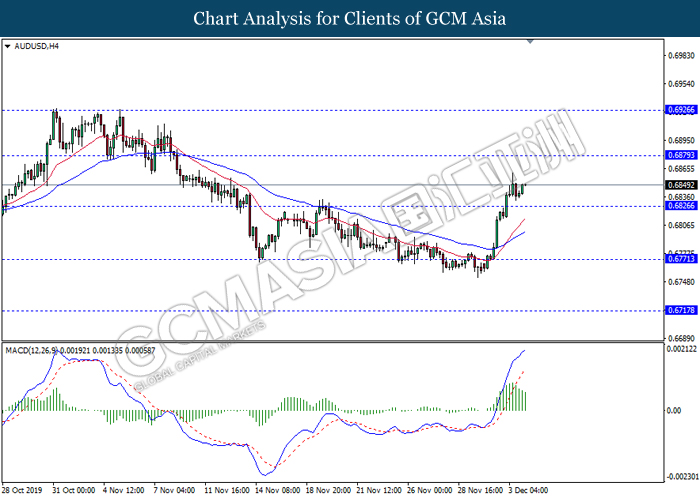This screenshot has width=700, height=500.
Task: Click the 21 Nov 12:00 time label
Action: 379,490
